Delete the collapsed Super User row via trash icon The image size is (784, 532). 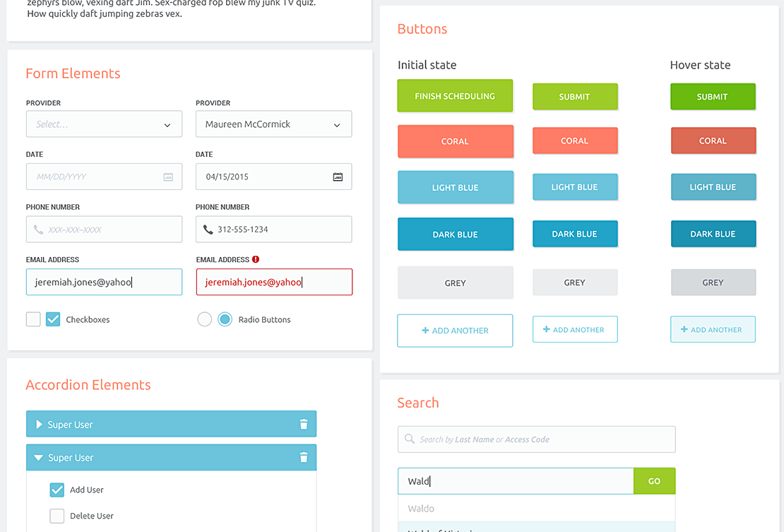tap(304, 425)
